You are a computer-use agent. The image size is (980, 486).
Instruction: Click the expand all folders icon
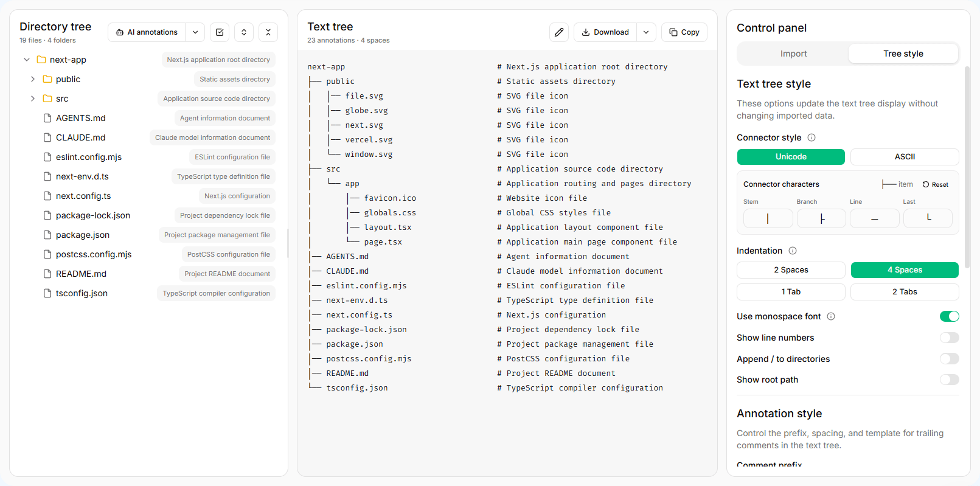(244, 32)
